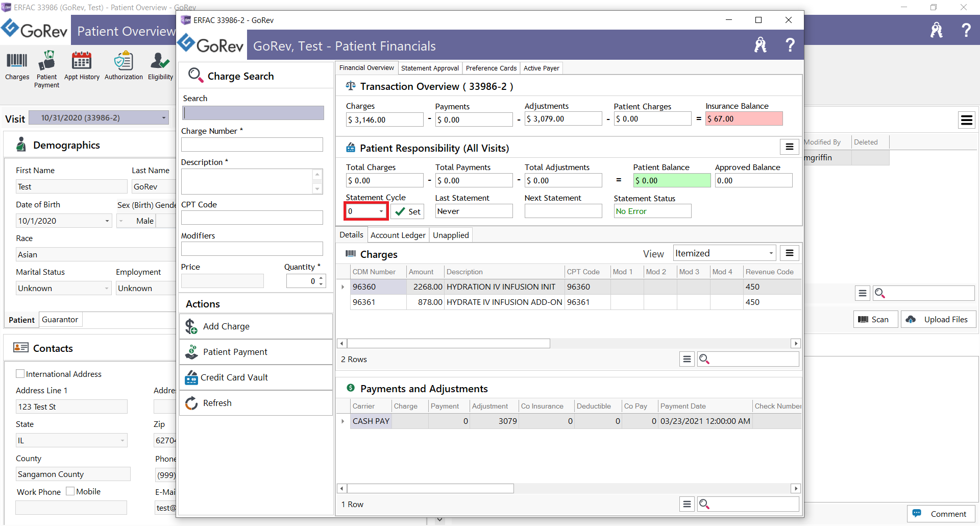980x526 pixels.
Task: Click Add Charge action
Action: pyautogui.click(x=256, y=326)
